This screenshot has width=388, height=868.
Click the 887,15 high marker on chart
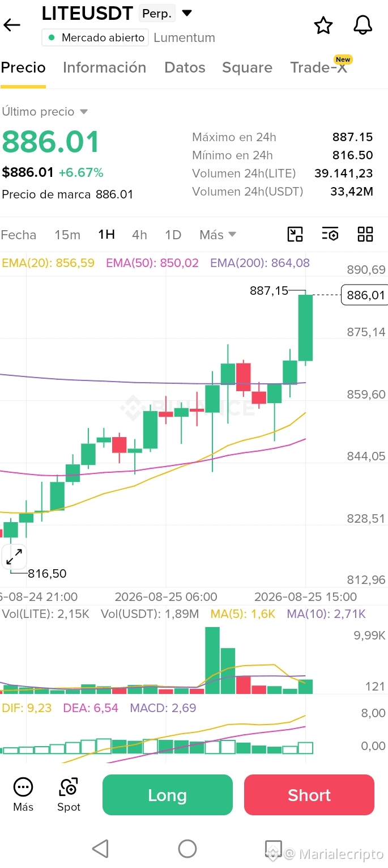click(269, 291)
